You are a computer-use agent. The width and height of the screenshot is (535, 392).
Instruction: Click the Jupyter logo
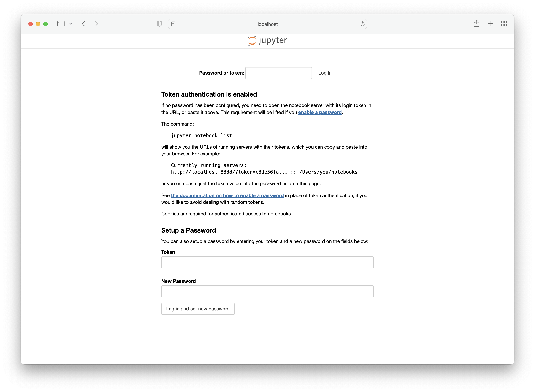coord(267,41)
